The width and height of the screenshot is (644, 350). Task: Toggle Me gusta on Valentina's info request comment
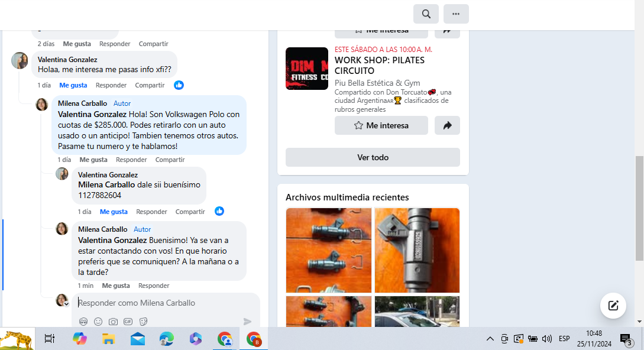73,85
